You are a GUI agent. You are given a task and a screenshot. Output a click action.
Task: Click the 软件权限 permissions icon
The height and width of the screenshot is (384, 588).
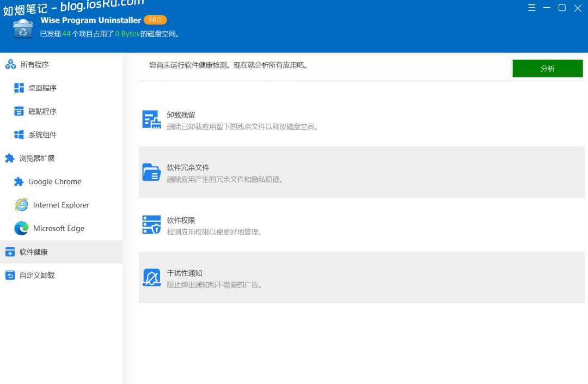pyautogui.click(x=151, y=224)
